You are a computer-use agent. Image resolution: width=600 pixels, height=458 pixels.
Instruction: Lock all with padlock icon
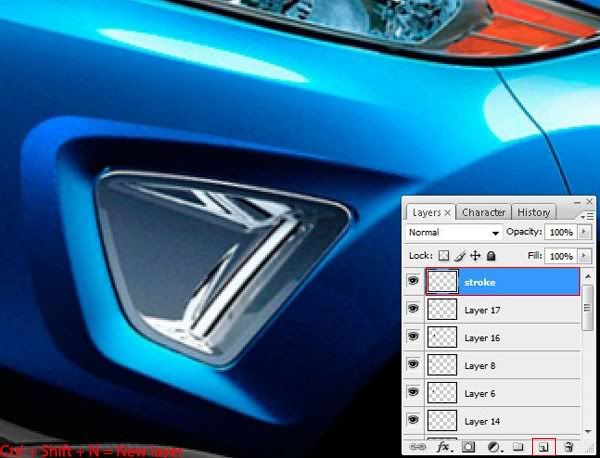[x=491, y=256]
